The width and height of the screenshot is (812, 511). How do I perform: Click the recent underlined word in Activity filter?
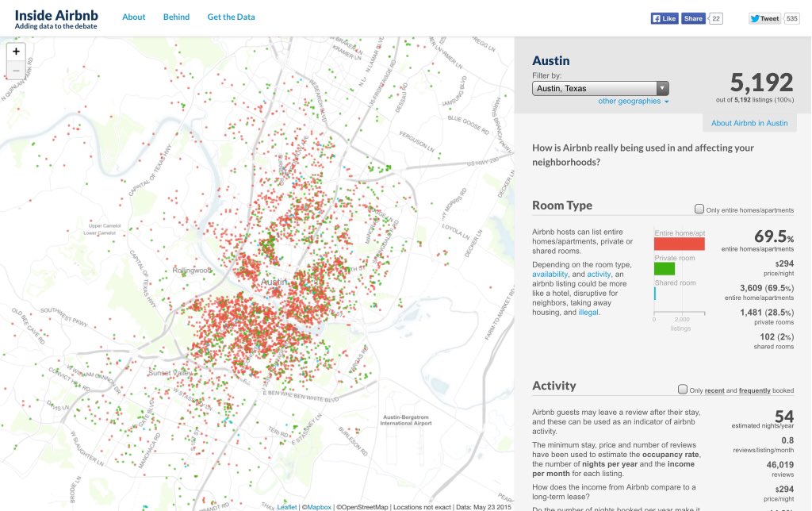pos(714,390)
